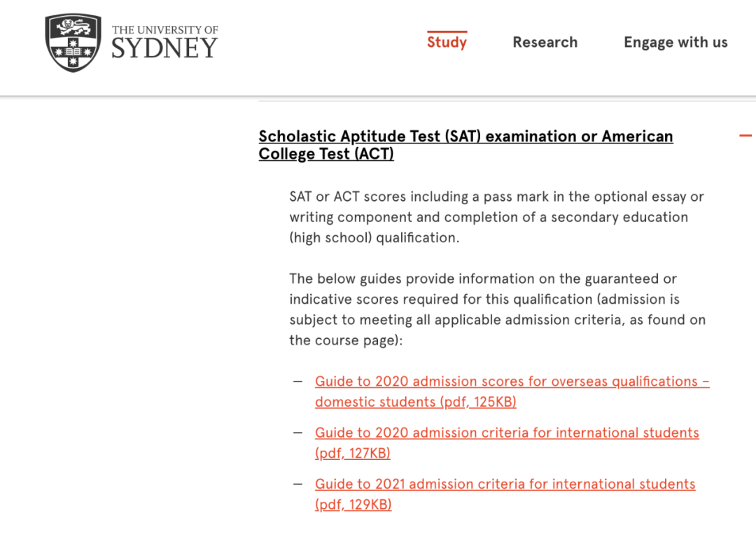Go to the Engage with us menu

click(x=675, y=42)
